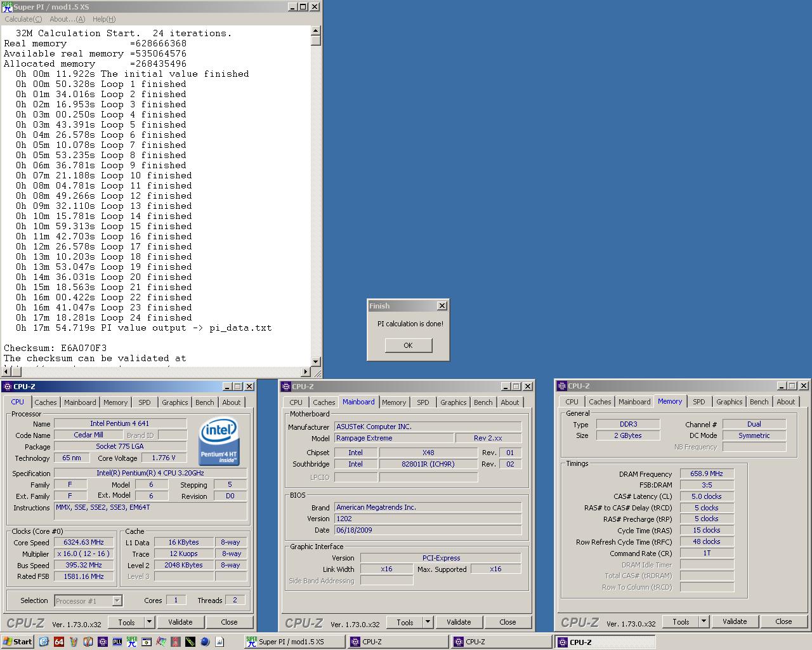The image size is (812, 650).
Task: Launch the PLL quick launch icon
Action: pyautogui.click(x=117, y=642)
